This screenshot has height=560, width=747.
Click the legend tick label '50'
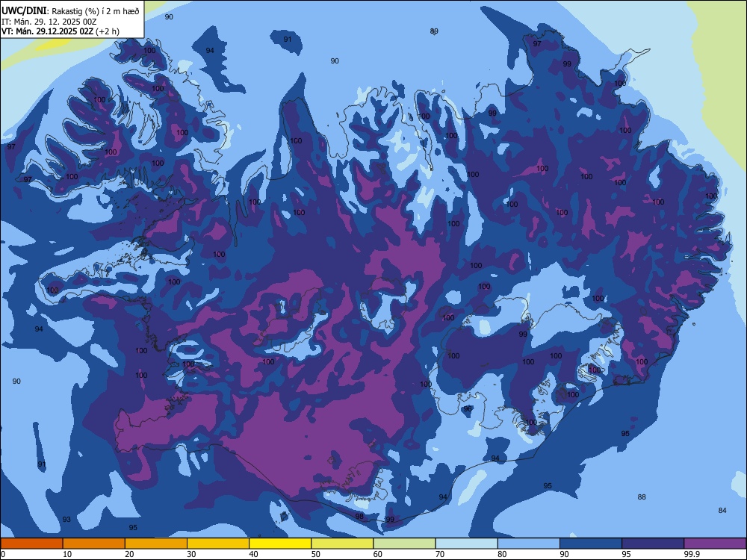(316, 554)
